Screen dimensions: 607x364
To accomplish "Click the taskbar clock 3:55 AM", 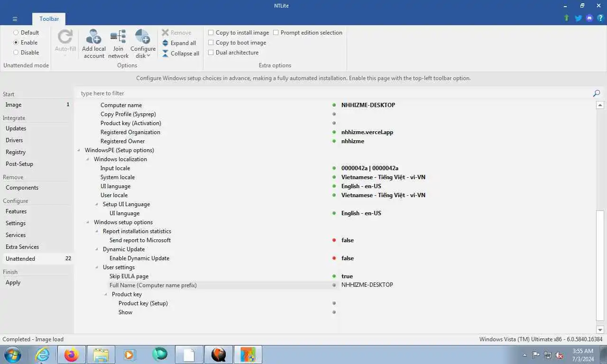I will (582, 351).
